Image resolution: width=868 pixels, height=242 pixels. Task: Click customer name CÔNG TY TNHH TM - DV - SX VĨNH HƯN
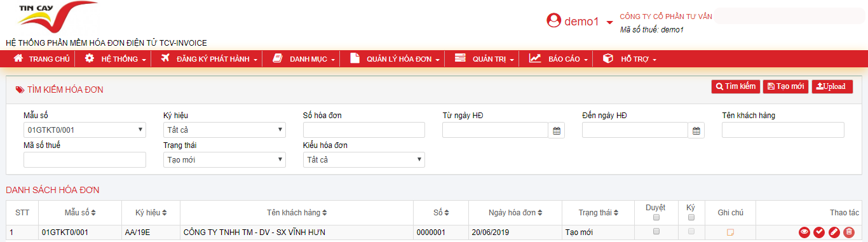254,232
